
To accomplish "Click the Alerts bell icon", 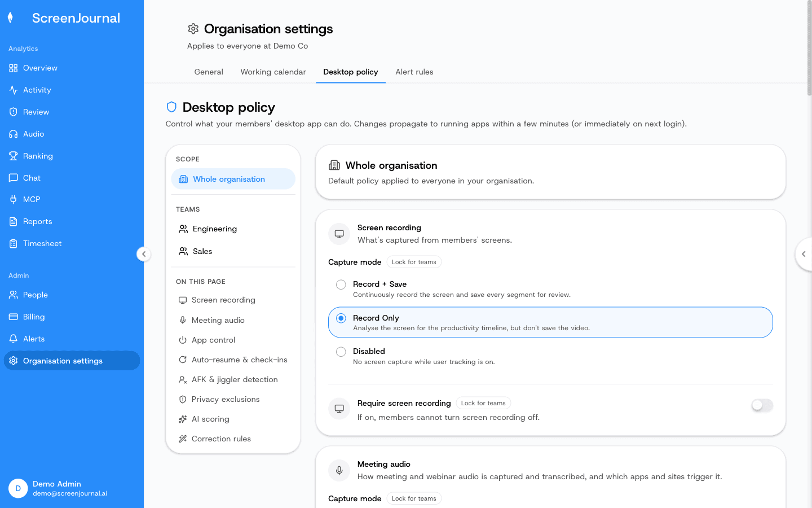I will (x=14, y=339).
